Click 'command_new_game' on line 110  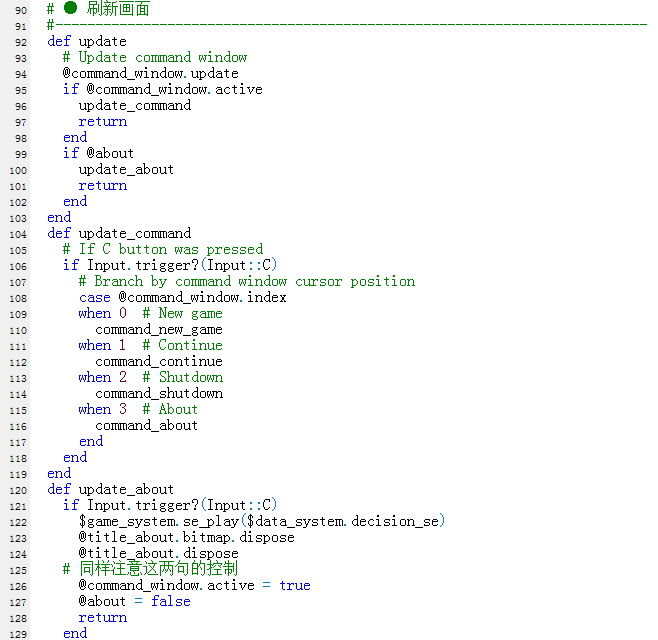[x=159, y=330]
